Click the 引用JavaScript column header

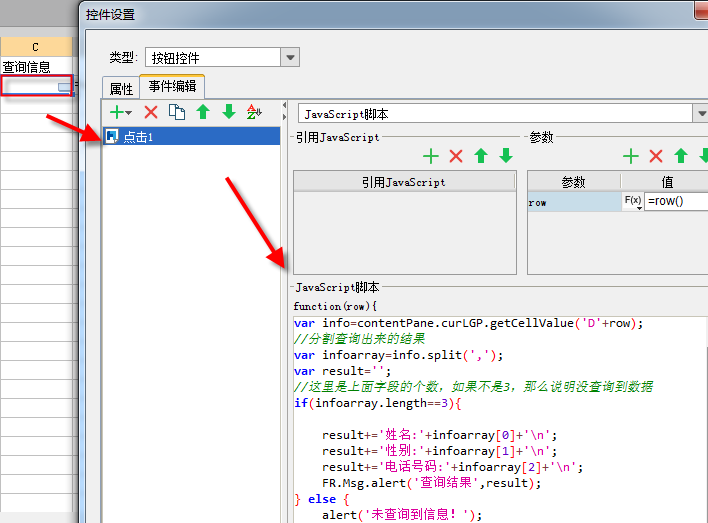pyautogui.click(x=404, y=182)
